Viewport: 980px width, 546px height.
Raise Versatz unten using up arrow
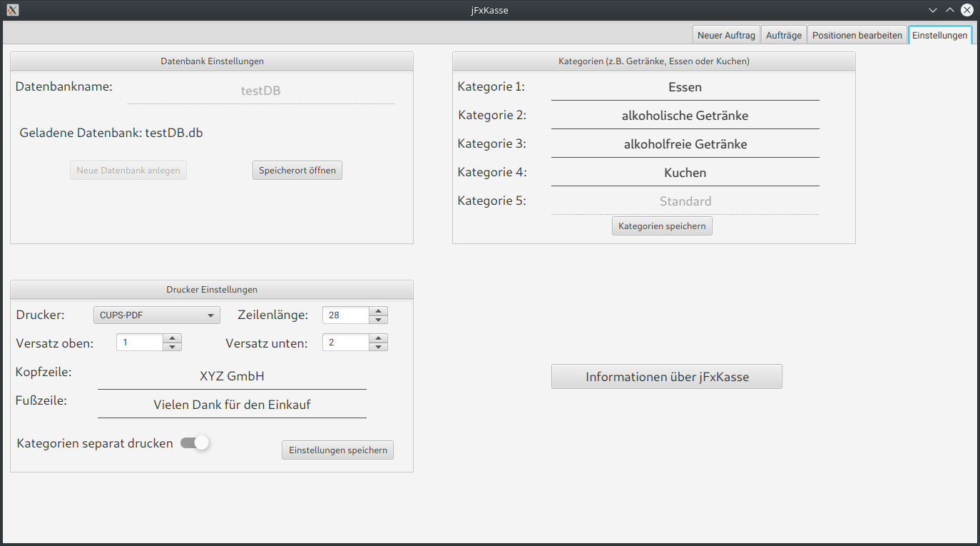pos(378,338)
